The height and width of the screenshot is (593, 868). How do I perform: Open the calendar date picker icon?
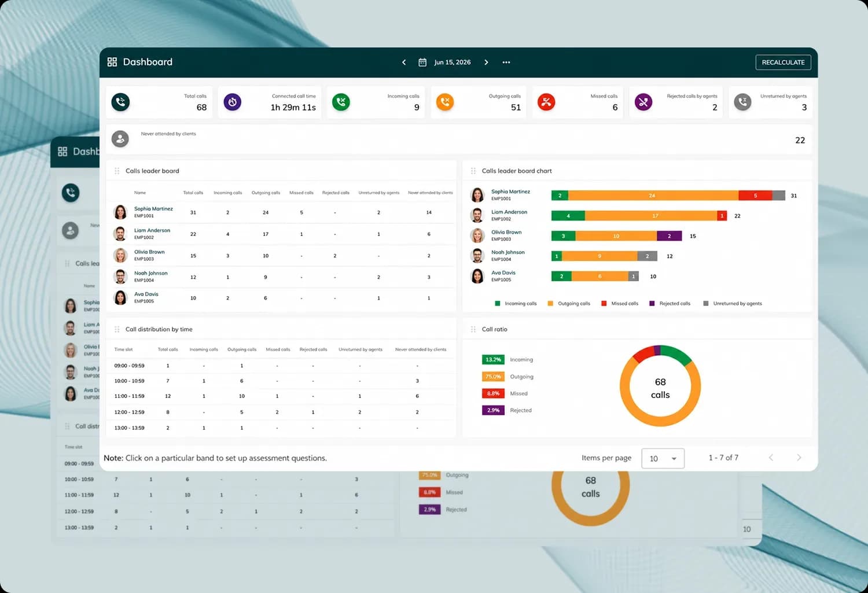422,62
